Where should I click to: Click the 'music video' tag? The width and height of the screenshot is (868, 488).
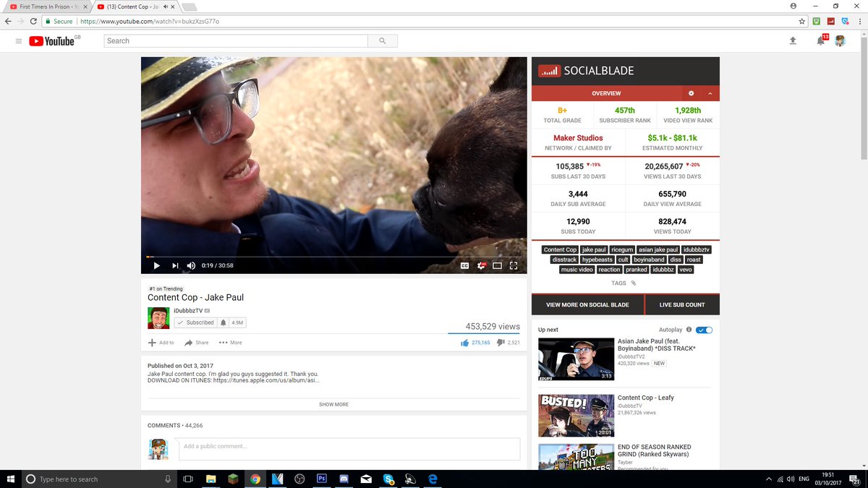point(577,270)
